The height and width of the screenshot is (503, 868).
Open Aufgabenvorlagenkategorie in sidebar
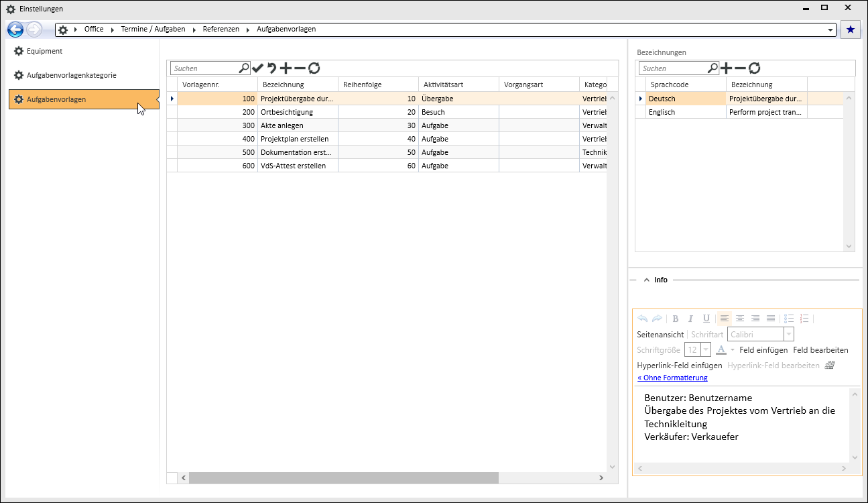coord(84,75)
